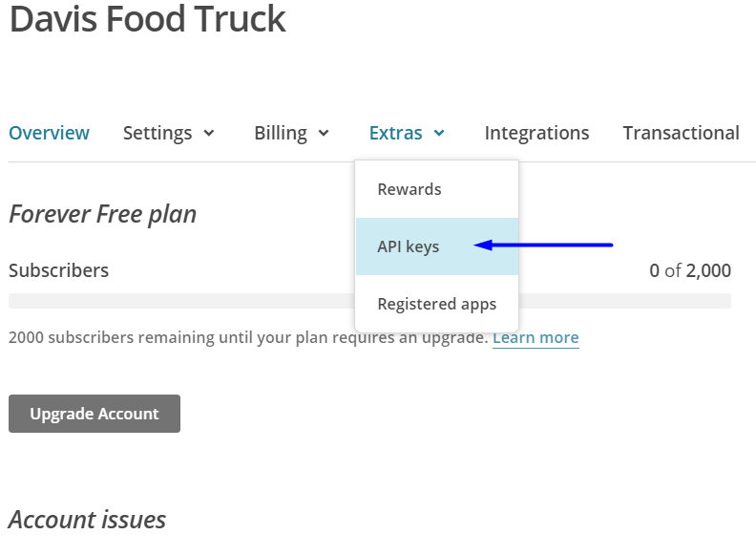Click the Forever Free plan heading
Viewport: 756px width, 556px height.
pos(102,214)
